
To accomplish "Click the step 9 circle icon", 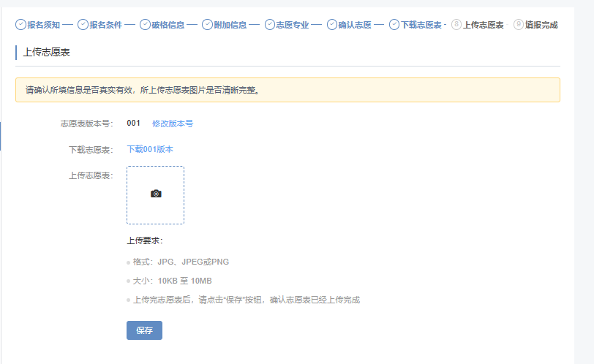I will point(519,25).
